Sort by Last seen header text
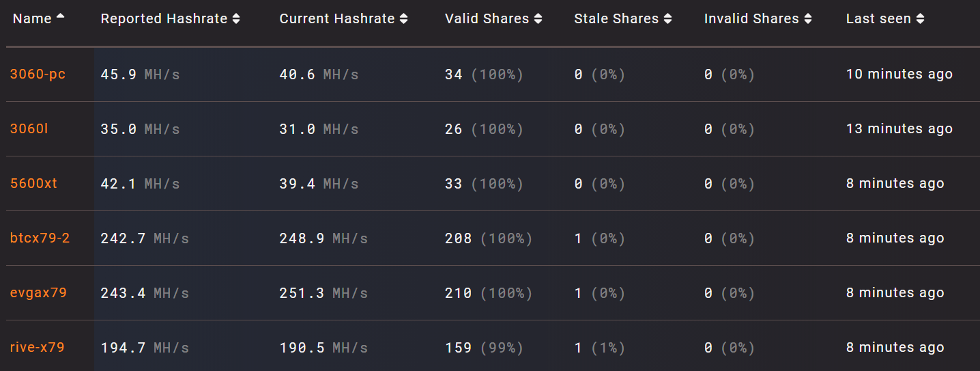Viewport: 980px width, 371px height. click(x=878, y=19)
